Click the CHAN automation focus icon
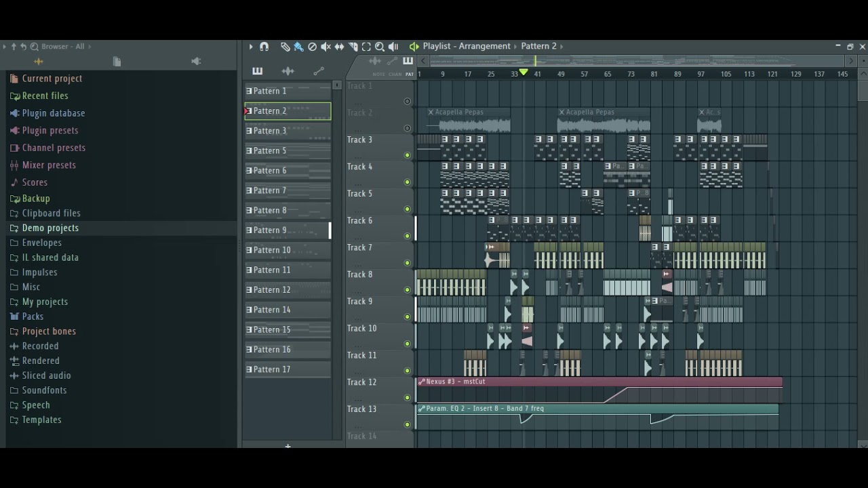The image size is (868, 488). click(392, 62)
